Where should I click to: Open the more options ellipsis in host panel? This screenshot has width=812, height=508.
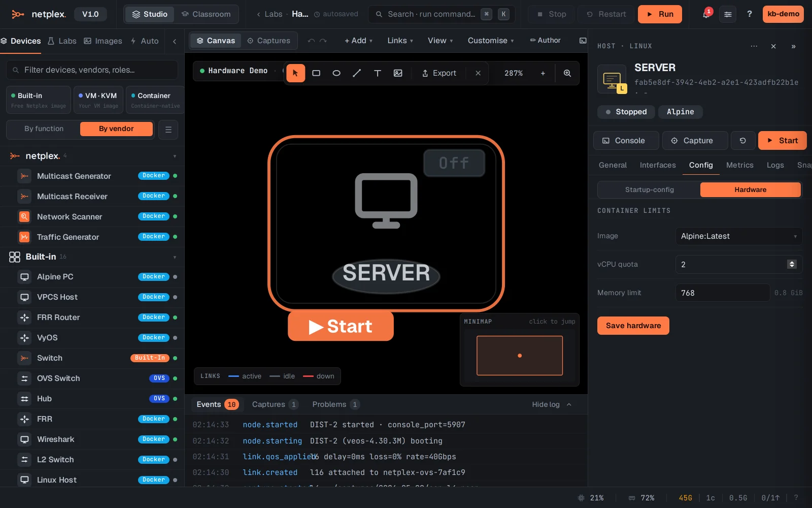(x=754, y=46)
